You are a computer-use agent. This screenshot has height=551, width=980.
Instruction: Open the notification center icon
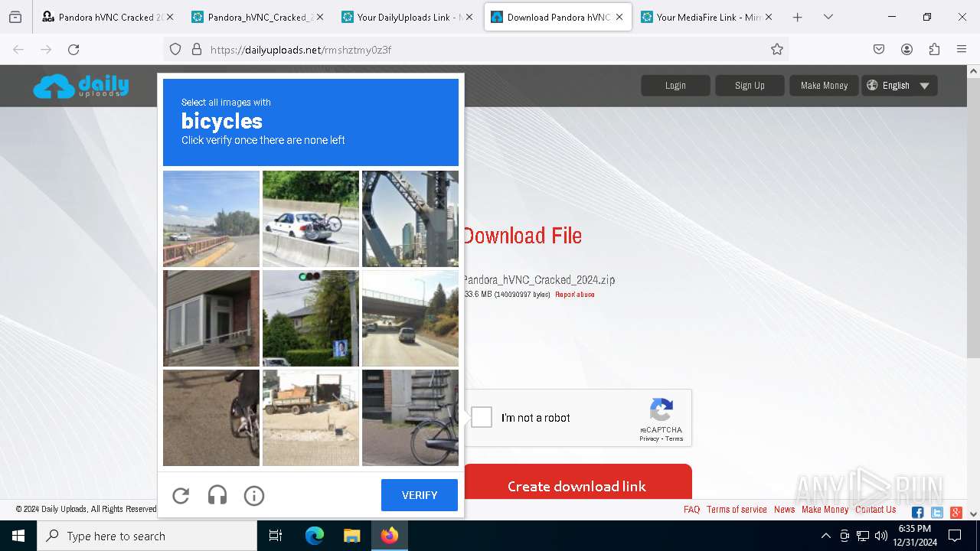955,536
